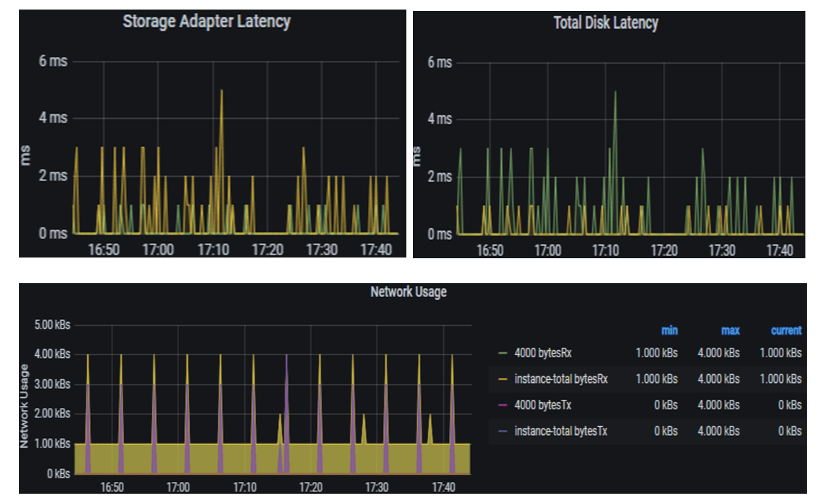Viewport: 823px width, 504px height.
Task: Click the 0 ms axis label in Total Disk Latency
Action: tap(440, 234)
